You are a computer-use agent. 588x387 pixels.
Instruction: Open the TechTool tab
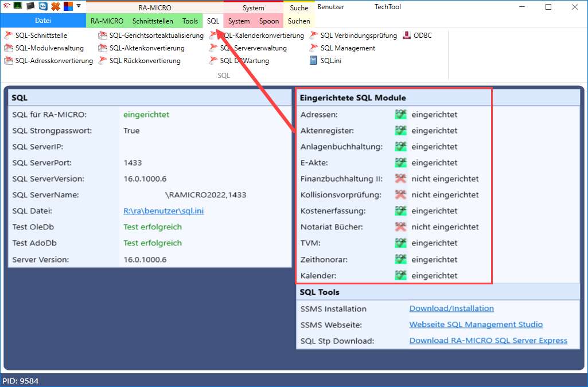pyautogui.click(x=388, y=7)
